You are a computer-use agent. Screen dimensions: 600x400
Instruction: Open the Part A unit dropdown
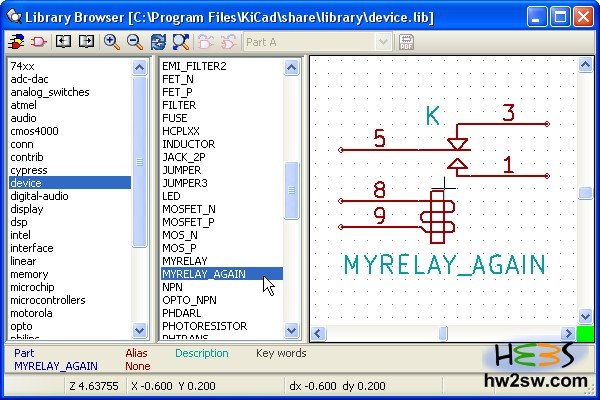point(381,42)
